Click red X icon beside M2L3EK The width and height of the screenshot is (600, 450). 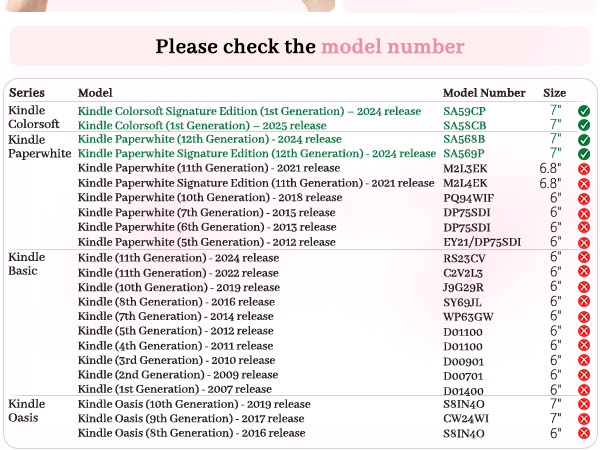pyautogui.click(x=584, y=169)
